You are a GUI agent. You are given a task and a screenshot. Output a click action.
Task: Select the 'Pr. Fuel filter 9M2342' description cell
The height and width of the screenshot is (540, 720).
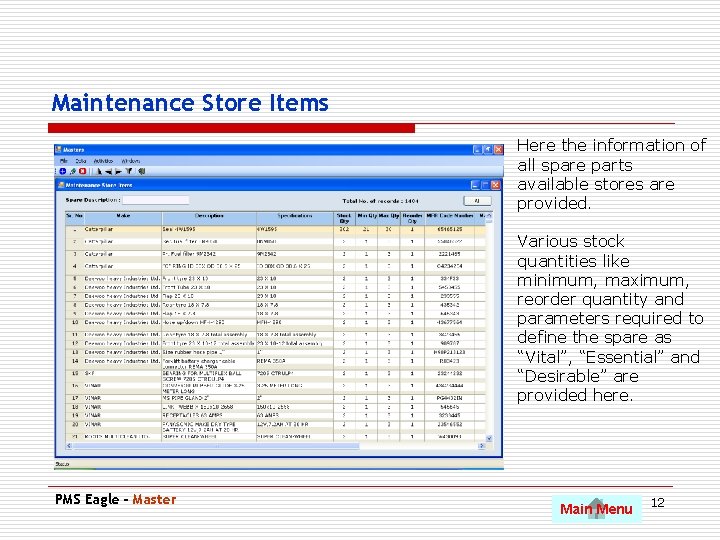pos(209,254)
